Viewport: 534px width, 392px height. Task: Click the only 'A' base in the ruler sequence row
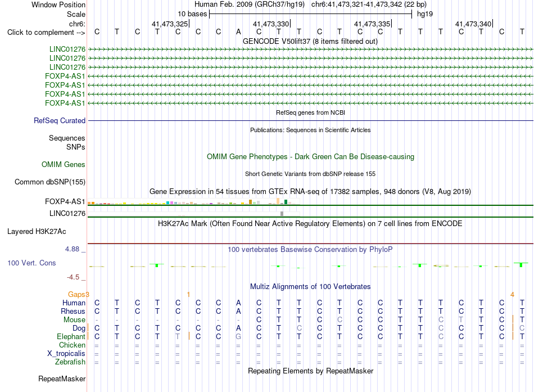coord(238,31)
